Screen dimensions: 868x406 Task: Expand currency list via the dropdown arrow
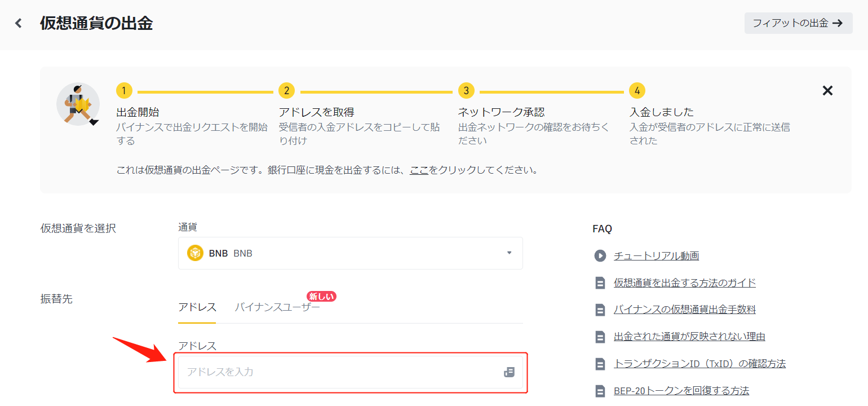tap(509, 253)
